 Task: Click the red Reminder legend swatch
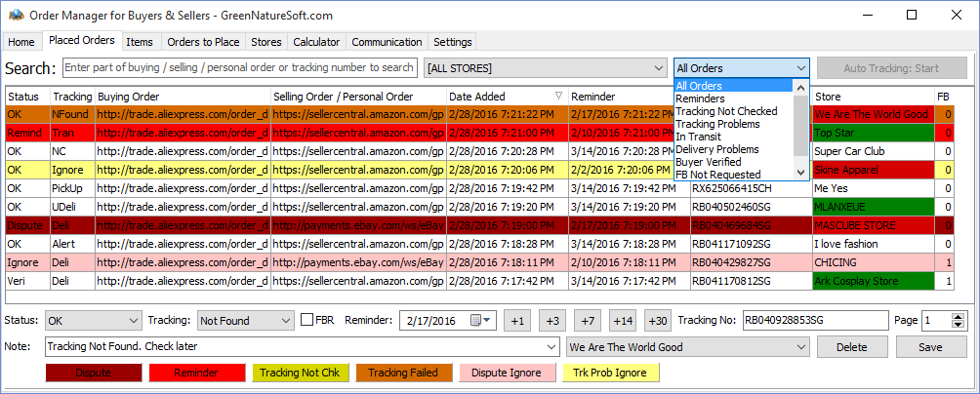pos(197,373)
